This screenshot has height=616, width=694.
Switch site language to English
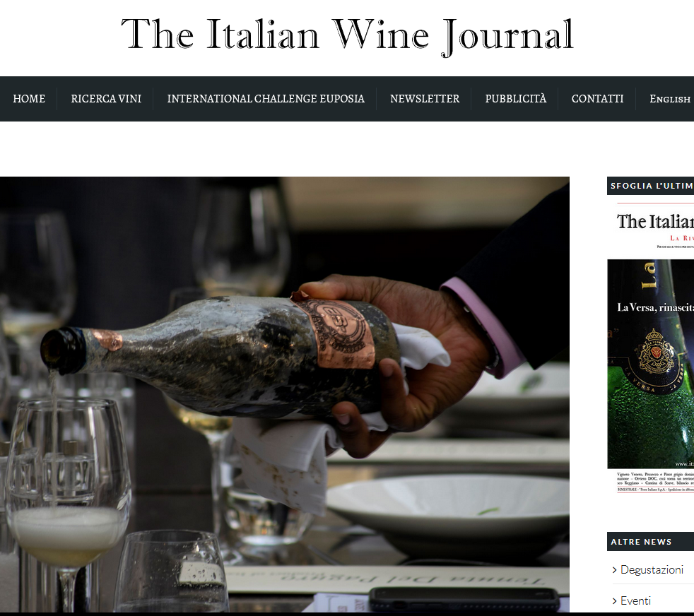670,99
